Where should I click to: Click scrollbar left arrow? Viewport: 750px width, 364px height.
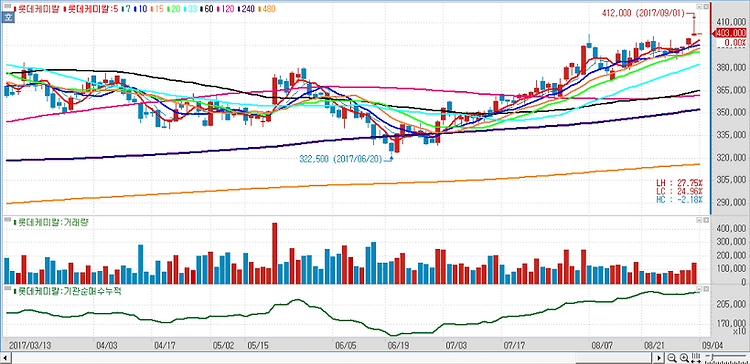pos(5,358)
